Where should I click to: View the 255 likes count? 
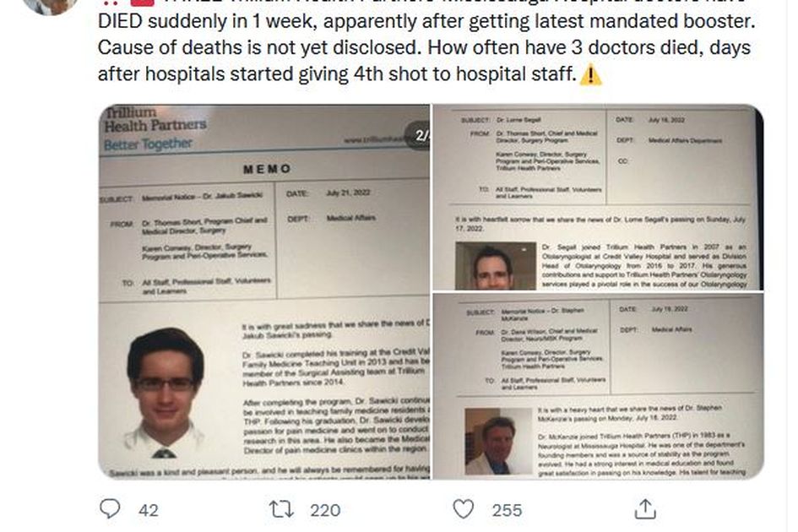(x=507, y=510)
